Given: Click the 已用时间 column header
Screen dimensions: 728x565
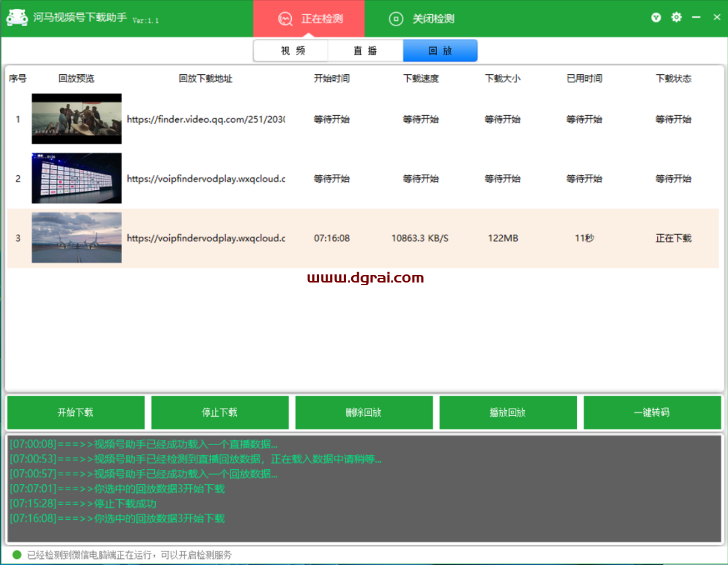Looking at the screenshot, I should [x=584, y=78].
